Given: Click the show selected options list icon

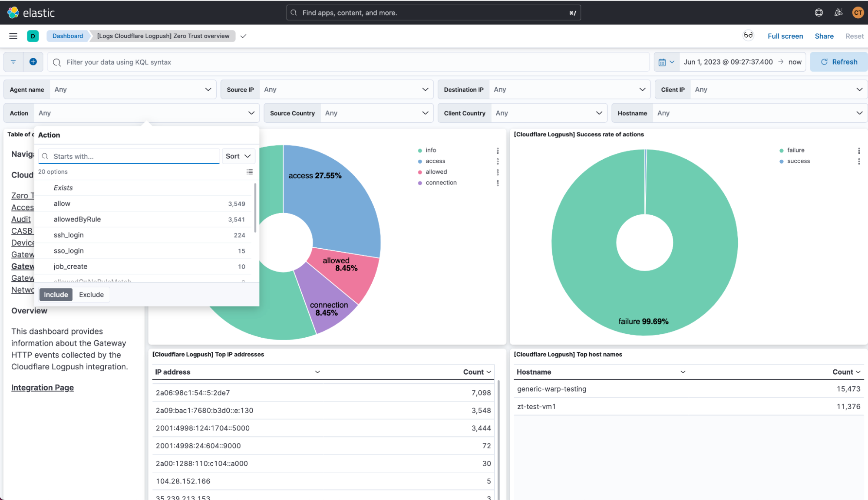Looking at the screenshot, I should point(249,172).
